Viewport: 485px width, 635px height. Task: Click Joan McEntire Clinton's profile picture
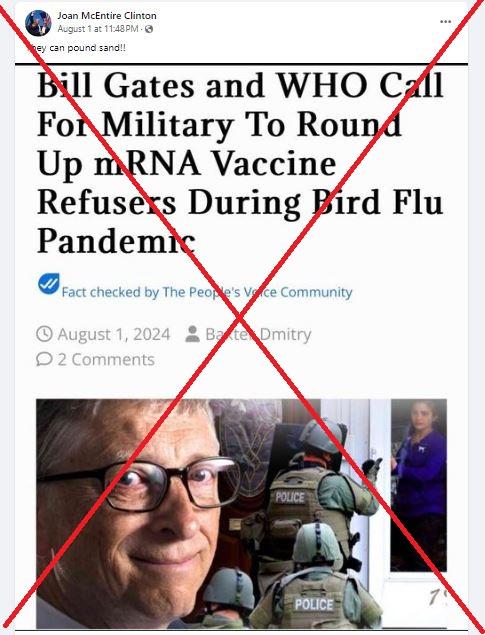tap(38, 23)
